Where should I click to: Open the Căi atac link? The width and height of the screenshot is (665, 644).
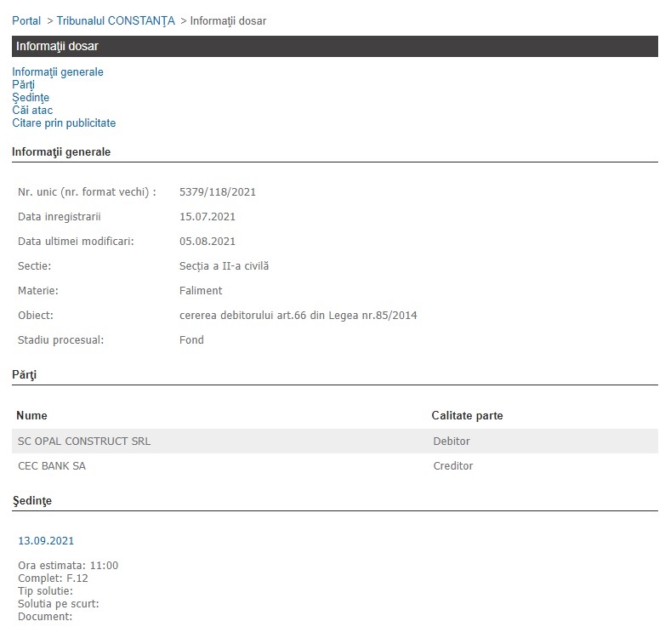click(32, 111)
